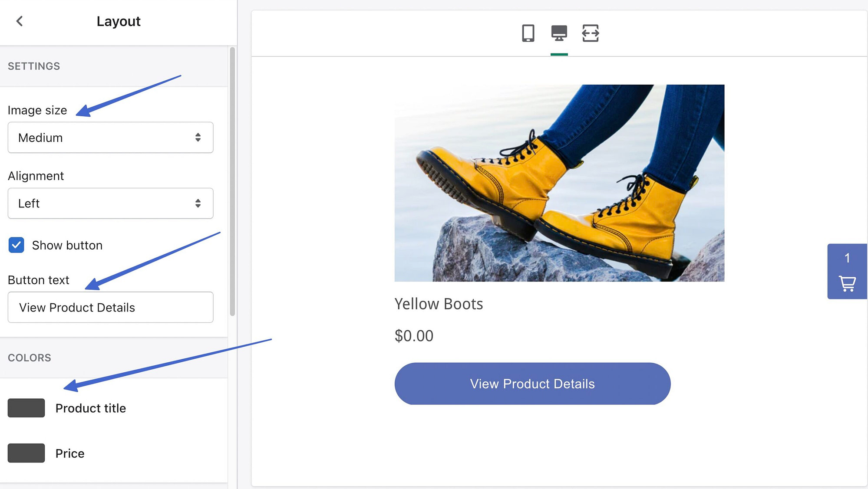The height and width of the screenshot is (489, 868).
Task: Open the Price color swatch
Action: 26,453
